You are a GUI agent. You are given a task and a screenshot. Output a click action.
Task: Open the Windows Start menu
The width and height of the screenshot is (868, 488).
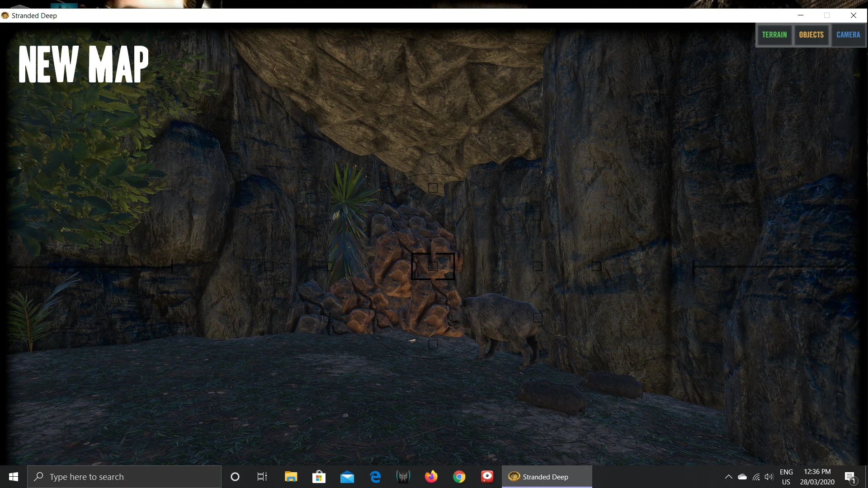14,477
